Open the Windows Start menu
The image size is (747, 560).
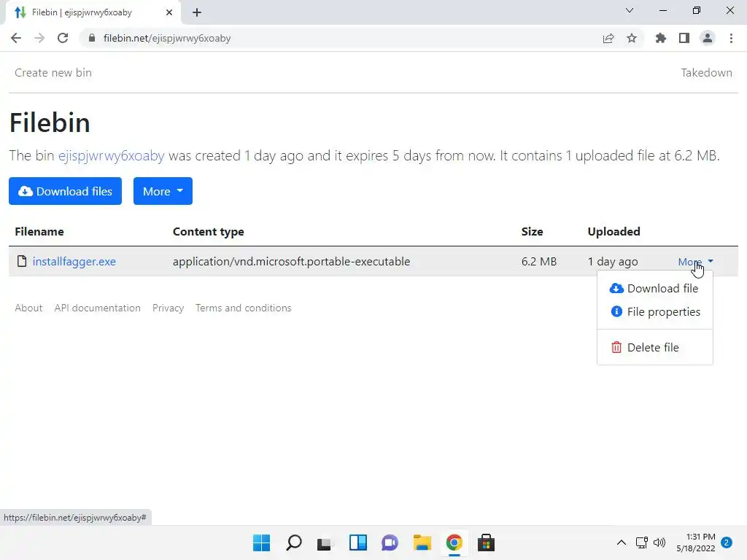tap(262, 542)
